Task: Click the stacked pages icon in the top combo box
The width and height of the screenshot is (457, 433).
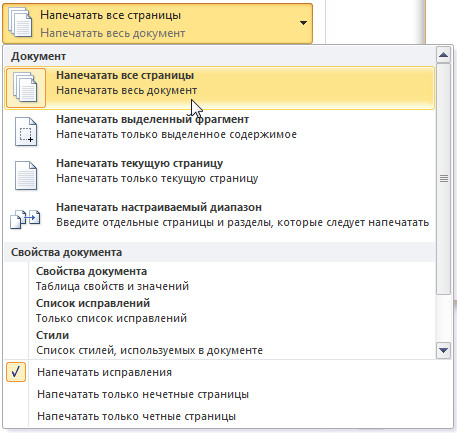Action: pyautogui.click(x=20, y=22)
